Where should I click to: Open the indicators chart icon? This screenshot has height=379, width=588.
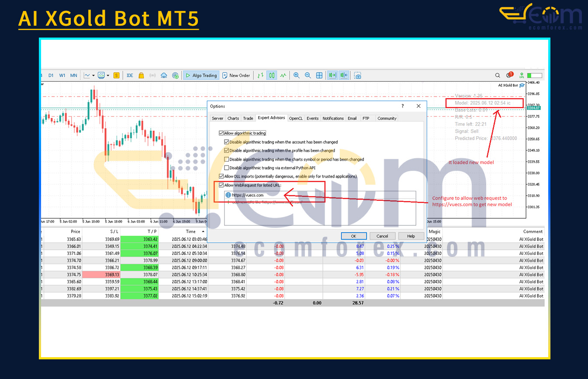coord(101,75)
